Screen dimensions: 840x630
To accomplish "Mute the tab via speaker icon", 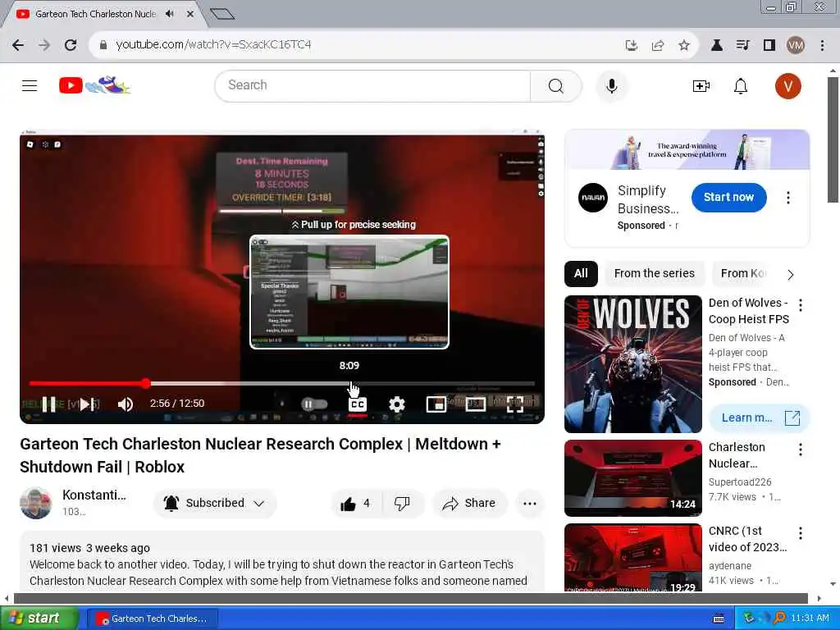I will click(170, 14).
